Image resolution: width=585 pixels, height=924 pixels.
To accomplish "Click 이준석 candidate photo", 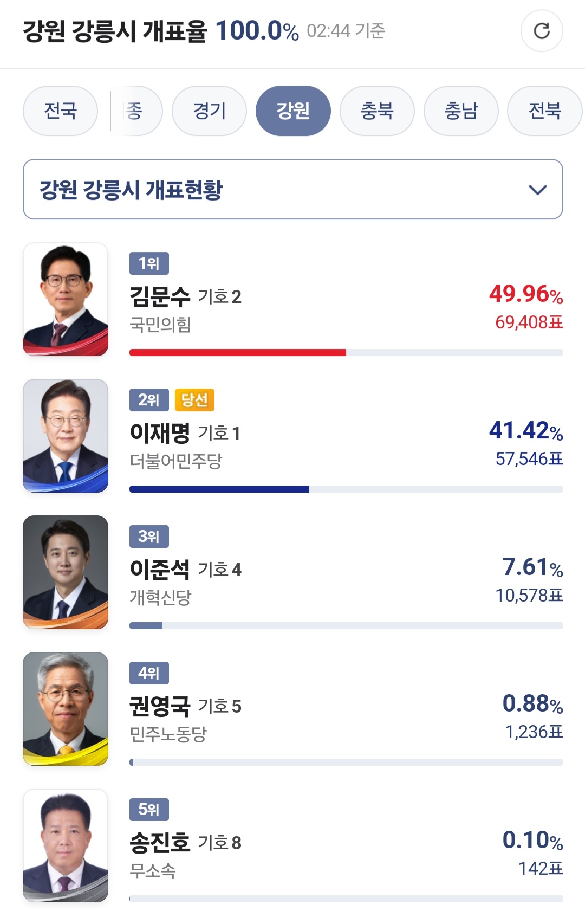I will [x=66, y=572].
